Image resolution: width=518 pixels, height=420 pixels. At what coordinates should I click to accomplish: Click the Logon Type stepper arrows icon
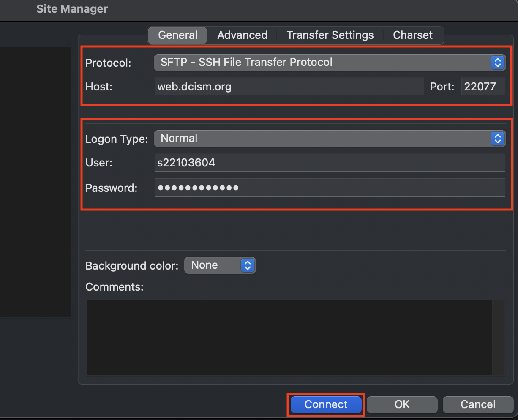coord(498,139)
